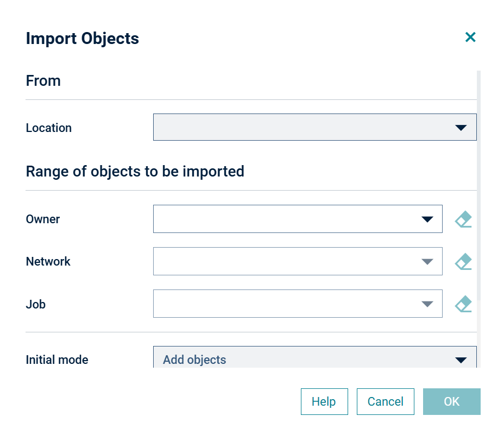The height and width of the screenshot is (441, 504).
Task: Click the 'Import Objects' dialog title
Action: pyautogui.click(x=83, y=39)
